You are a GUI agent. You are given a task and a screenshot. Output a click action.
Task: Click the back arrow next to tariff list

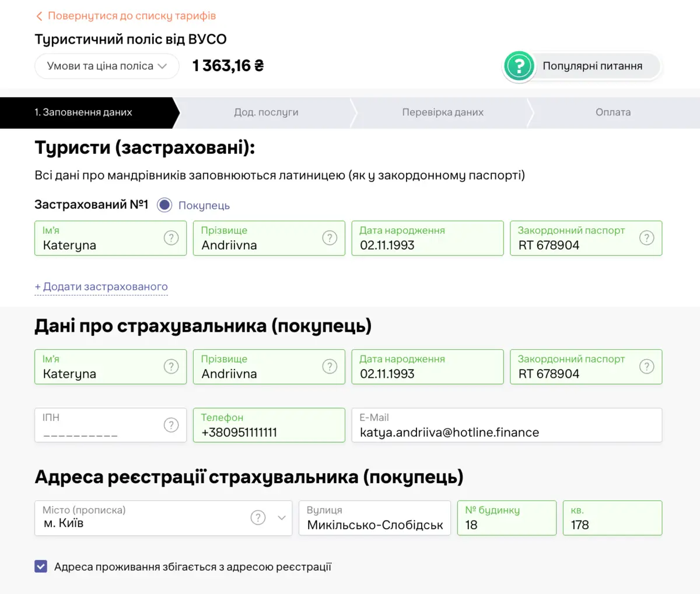coord(39,16)
